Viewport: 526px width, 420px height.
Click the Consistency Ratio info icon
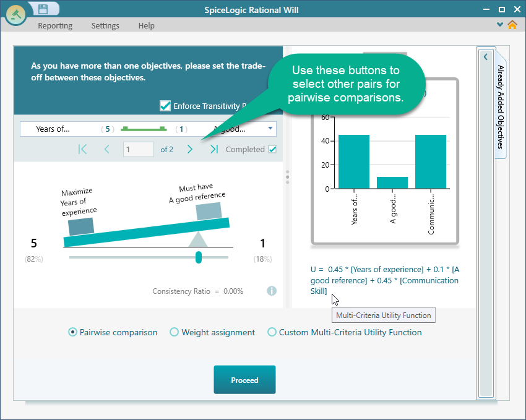pyautogui.click(x=271, y=291)
